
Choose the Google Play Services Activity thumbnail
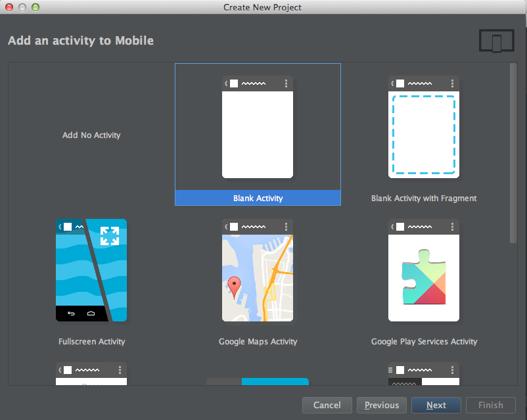coord(423,270)
